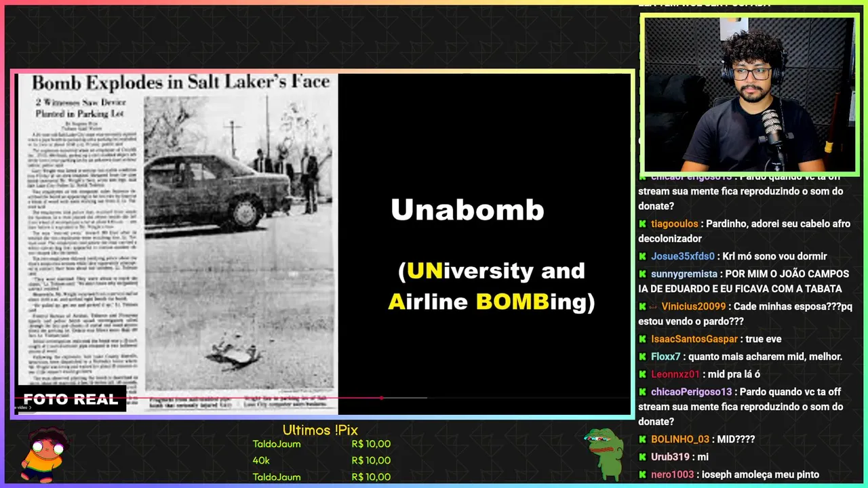The image size is (868, 488).
Task: Click message 'ioseph amoleça meu pinto'
Action: tap(759, 474)
